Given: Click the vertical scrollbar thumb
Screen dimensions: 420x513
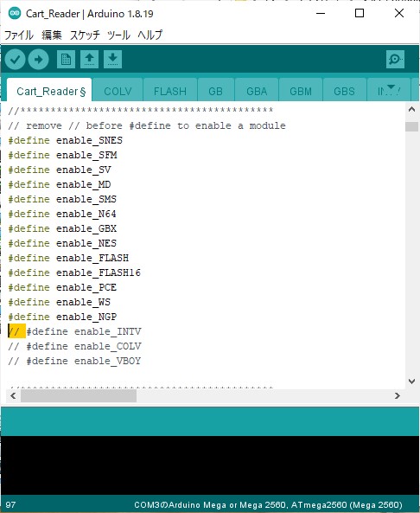Looking at the screenshot, I should pos(412,126).
